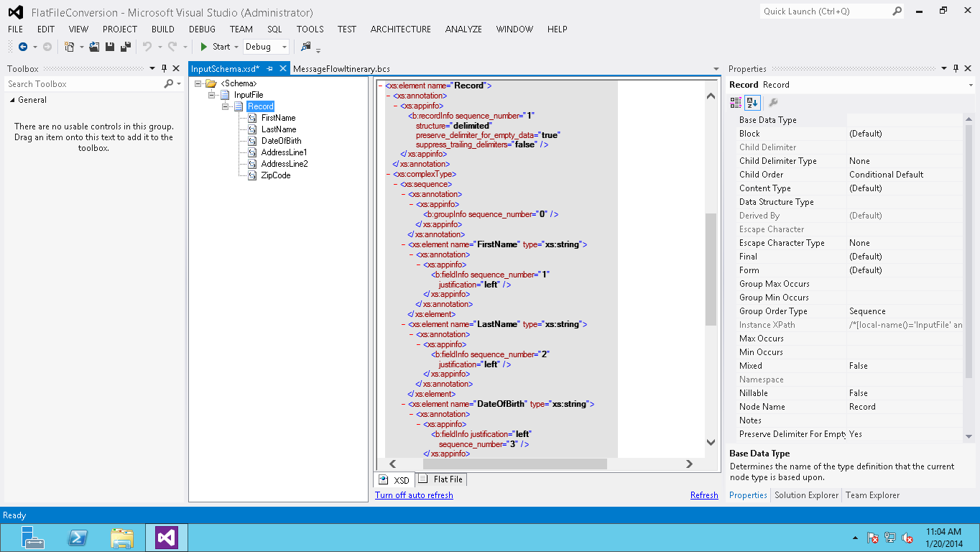Pin the Properties panel with the pushpin icon
This screenshot has width=980, height=552.
(x=956, y=69)
